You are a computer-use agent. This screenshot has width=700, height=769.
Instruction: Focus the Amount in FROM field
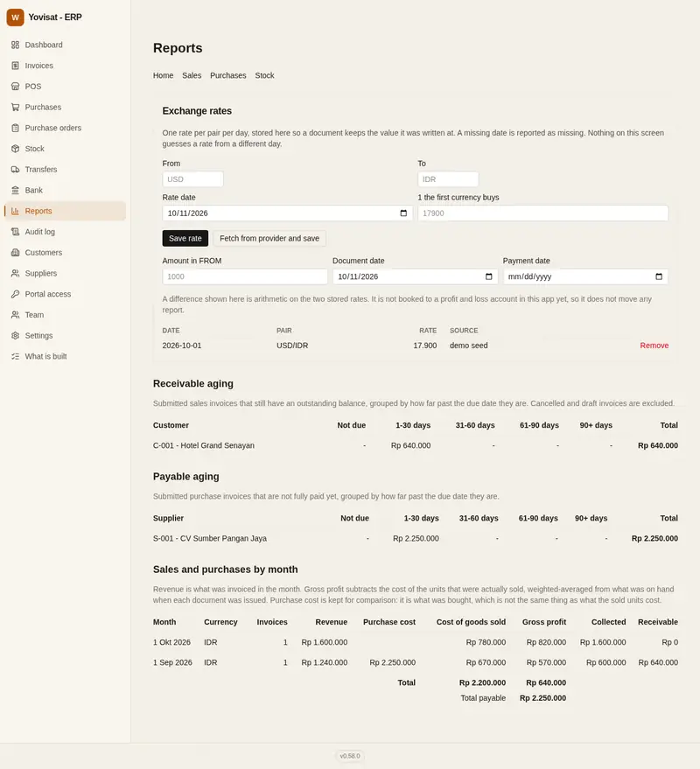(245, 276)
